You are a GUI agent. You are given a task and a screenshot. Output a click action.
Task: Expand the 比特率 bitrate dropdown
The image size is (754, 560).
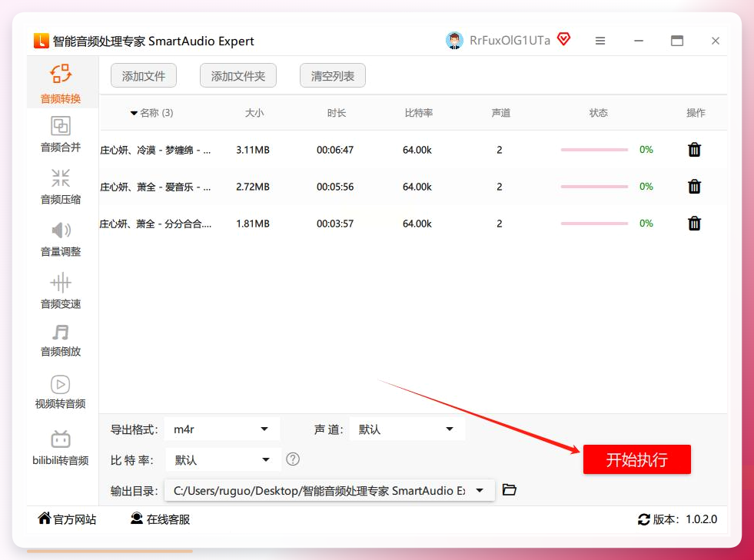(223, 460)
